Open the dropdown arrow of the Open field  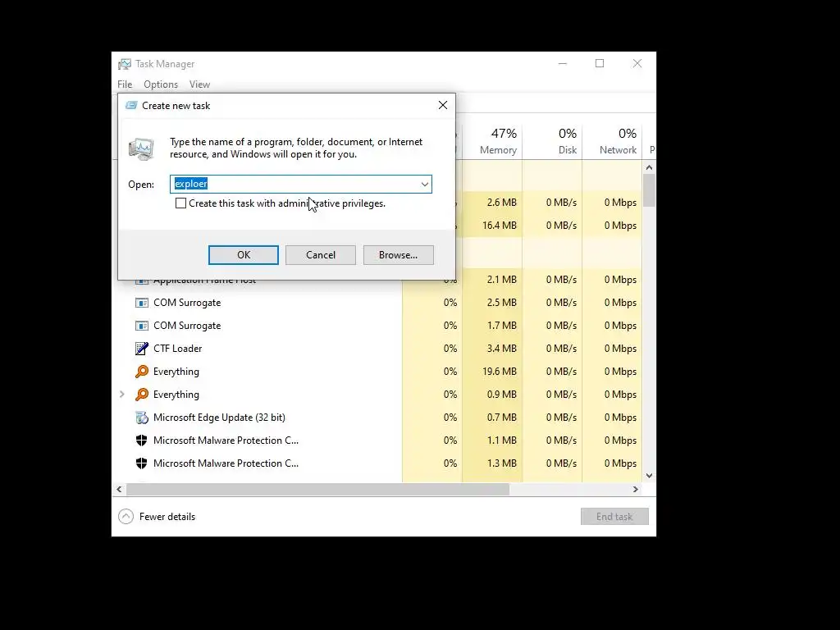pyautogui.click(x=424, y=185)
